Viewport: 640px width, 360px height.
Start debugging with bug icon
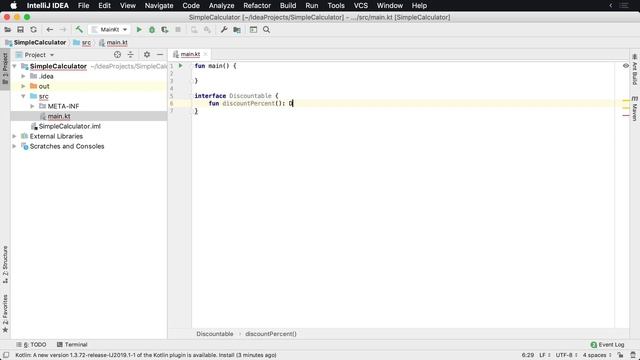click(x=152, y=30)
